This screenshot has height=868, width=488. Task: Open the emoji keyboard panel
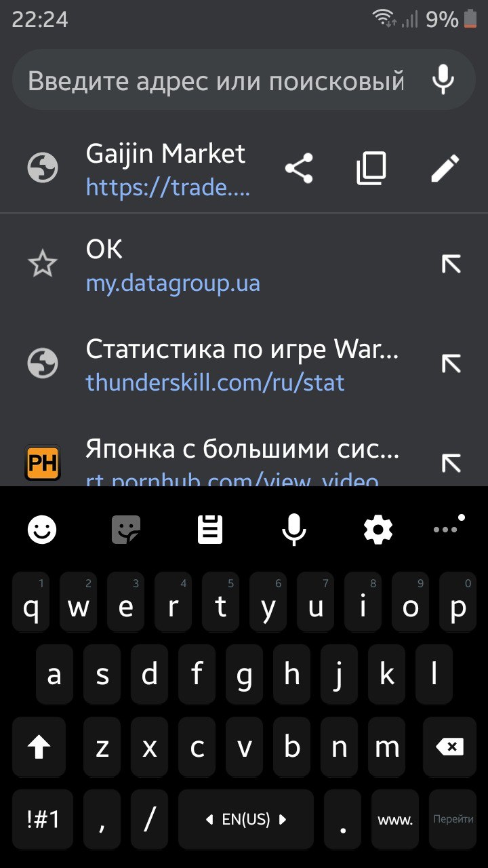(x=42, y=529)
